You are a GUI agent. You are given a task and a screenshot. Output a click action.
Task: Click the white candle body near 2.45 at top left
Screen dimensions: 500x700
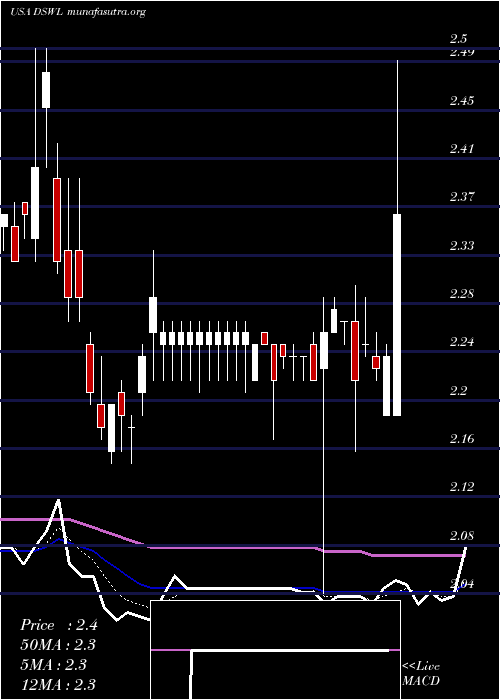tap(46, 90)
